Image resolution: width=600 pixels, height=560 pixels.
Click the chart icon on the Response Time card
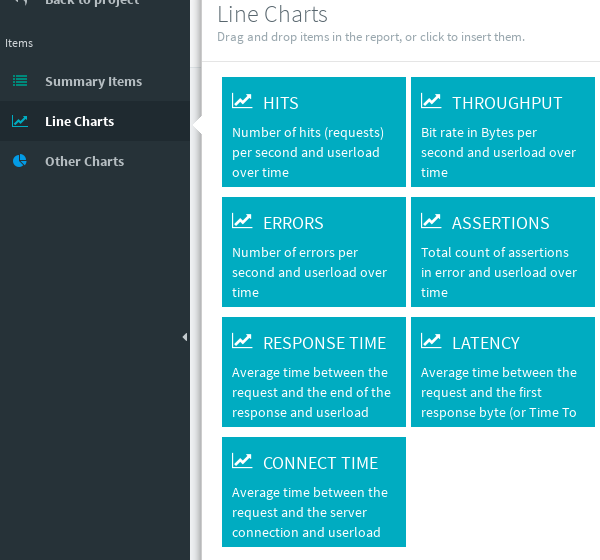click(x=242, y=341)
